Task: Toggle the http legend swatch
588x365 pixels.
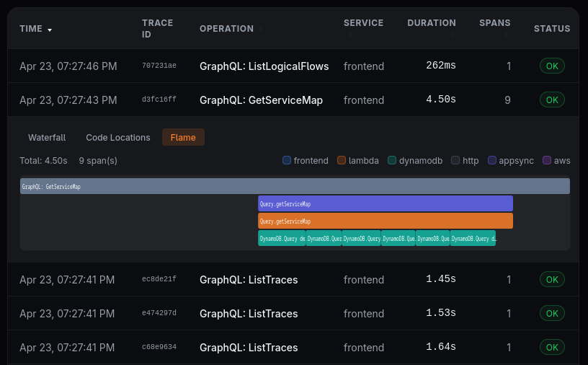Action: pos(455,160)
